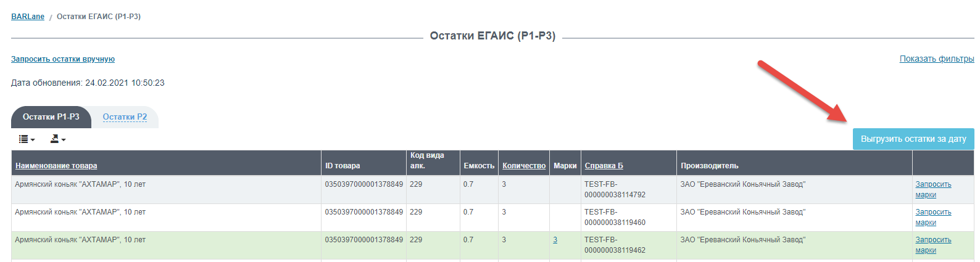Sort by Наименование товара column header

56,166
